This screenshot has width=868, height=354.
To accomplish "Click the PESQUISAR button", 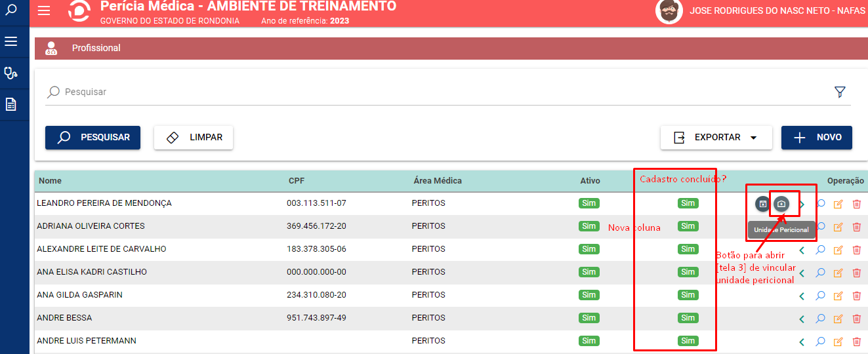I will coord(93,138).
